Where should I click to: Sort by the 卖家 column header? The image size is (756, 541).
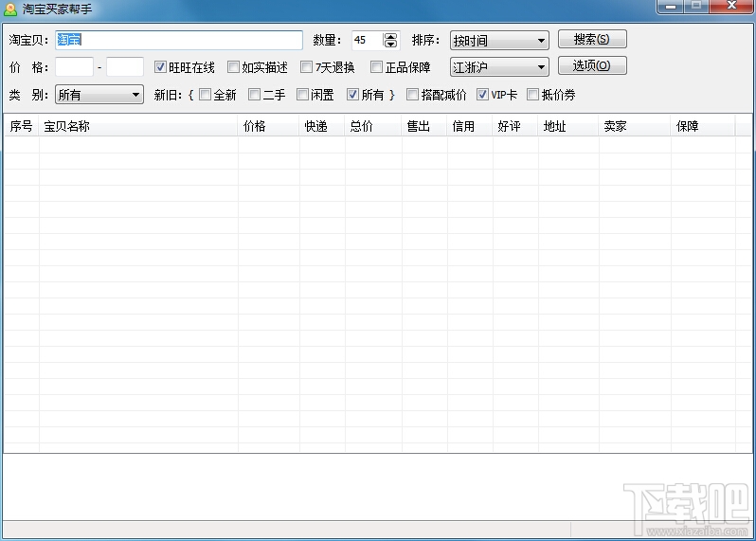635,126
